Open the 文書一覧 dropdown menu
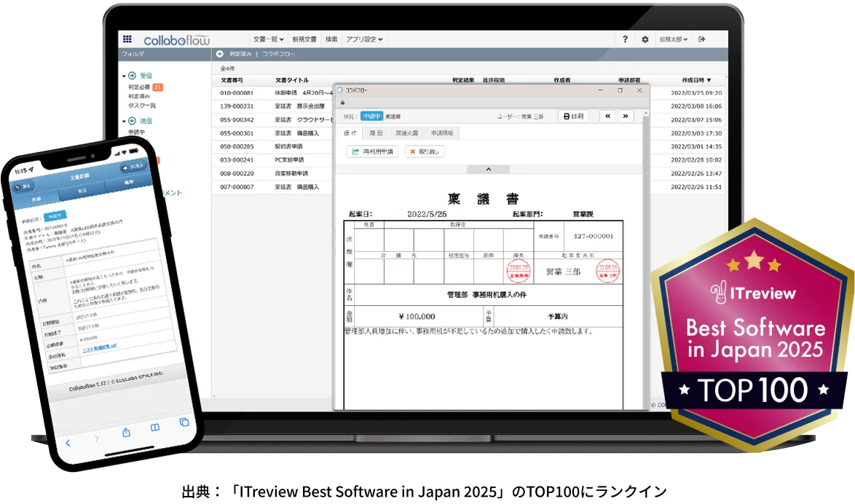Viewport: 855px width, 504px height. point(268,39)
